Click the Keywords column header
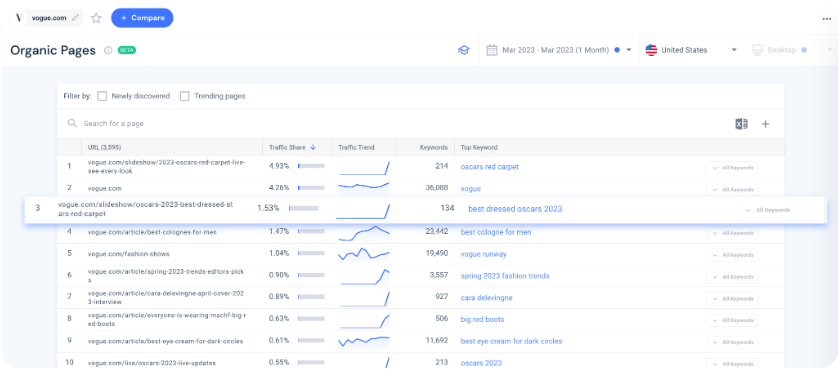This screenshot has width=840, height=378. 434,147
